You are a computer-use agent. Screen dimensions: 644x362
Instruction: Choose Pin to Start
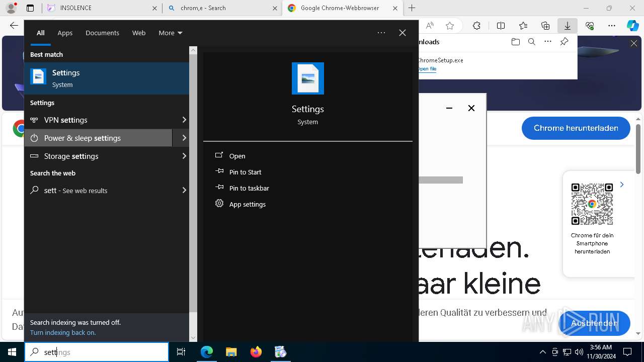click(x=245, y=172)
